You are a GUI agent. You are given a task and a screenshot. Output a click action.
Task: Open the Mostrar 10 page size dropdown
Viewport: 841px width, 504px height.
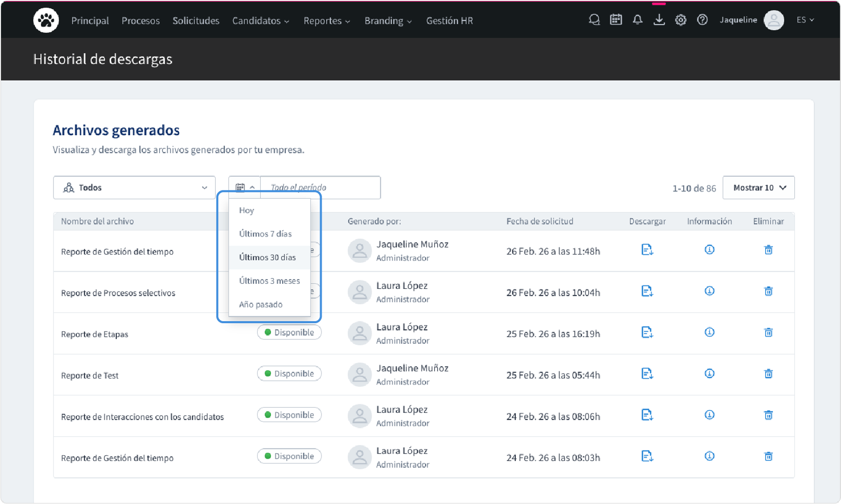(x=759, y=188)
